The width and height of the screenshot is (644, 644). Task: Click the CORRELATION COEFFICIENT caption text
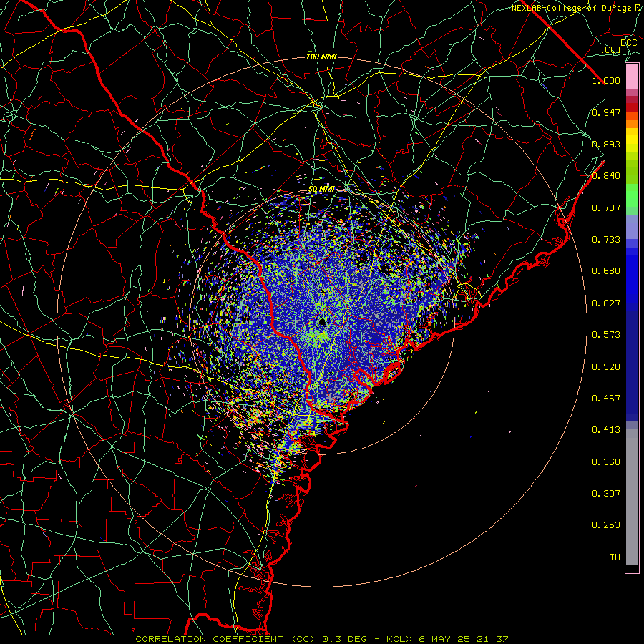click(209, 639)
